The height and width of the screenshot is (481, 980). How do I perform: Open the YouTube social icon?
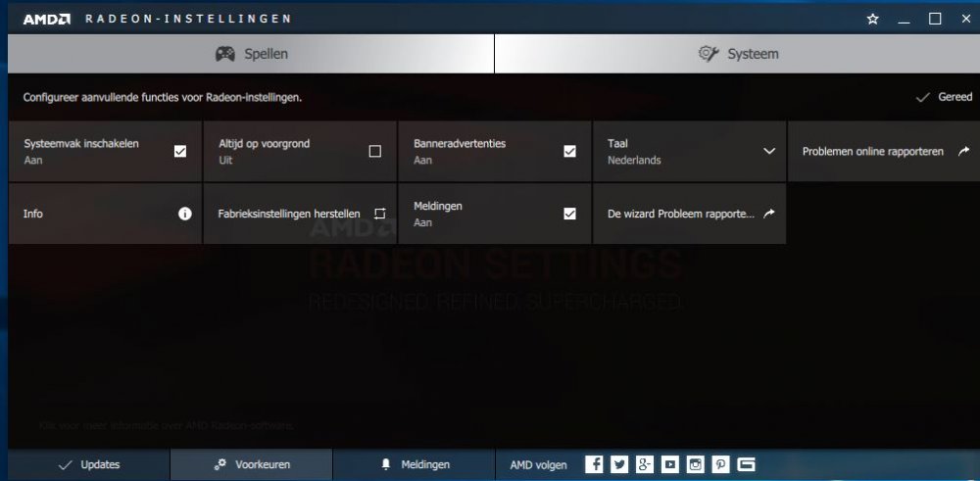point(670,464)
